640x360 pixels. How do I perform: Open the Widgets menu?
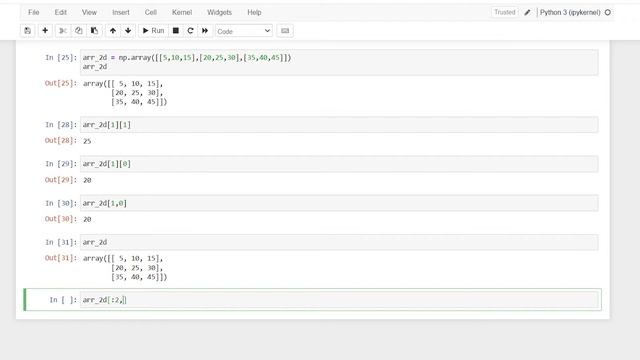(220, 12)
